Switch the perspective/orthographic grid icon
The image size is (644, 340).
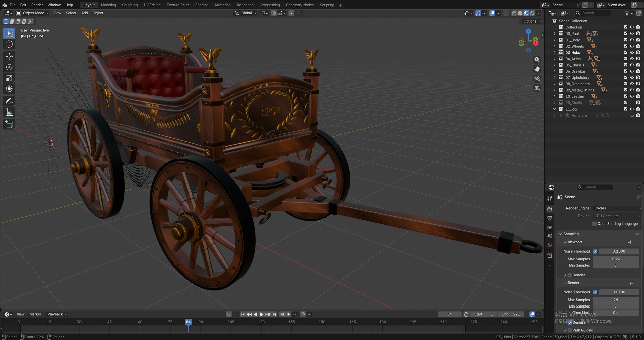(537, 88)
